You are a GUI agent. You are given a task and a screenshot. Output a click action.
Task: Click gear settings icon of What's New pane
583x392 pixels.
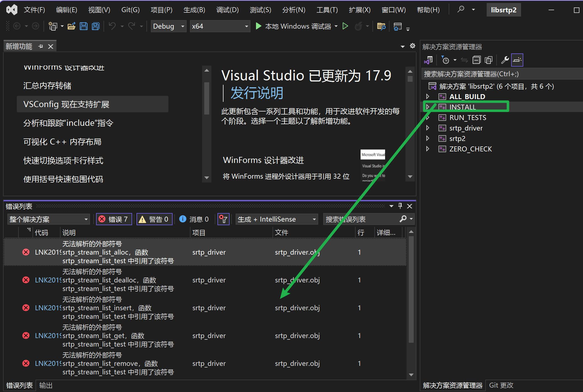click(x=412, y=46)
